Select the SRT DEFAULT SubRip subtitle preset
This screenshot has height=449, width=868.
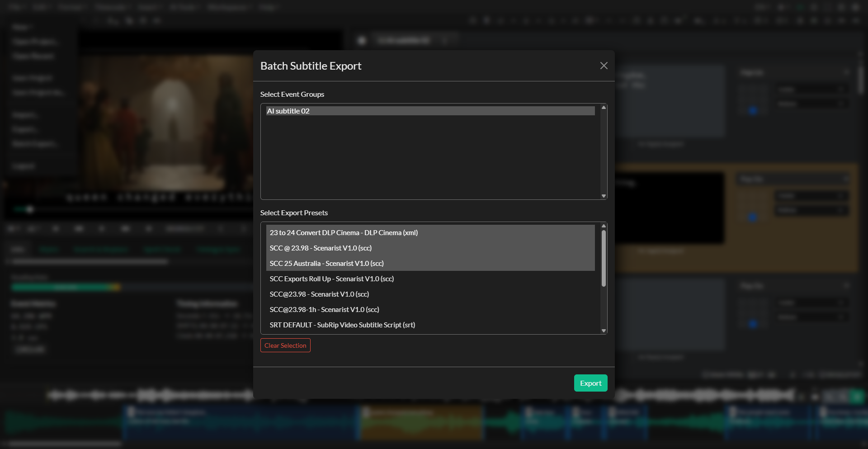pos(407,325)
